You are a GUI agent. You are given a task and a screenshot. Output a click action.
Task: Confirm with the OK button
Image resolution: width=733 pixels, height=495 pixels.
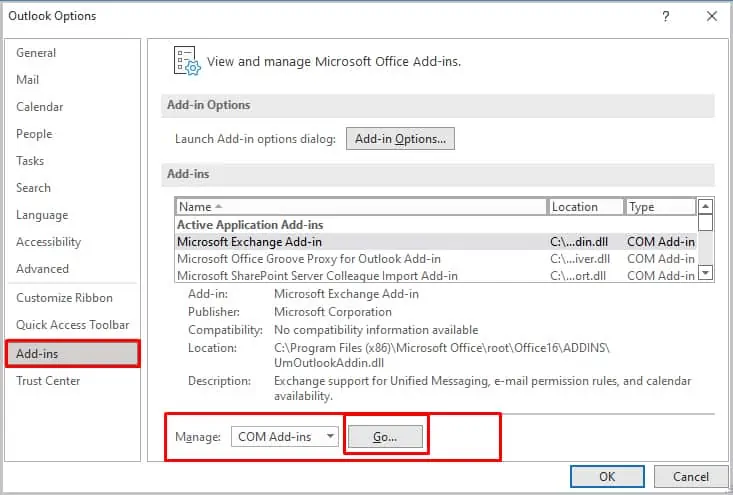pos(607,476)
